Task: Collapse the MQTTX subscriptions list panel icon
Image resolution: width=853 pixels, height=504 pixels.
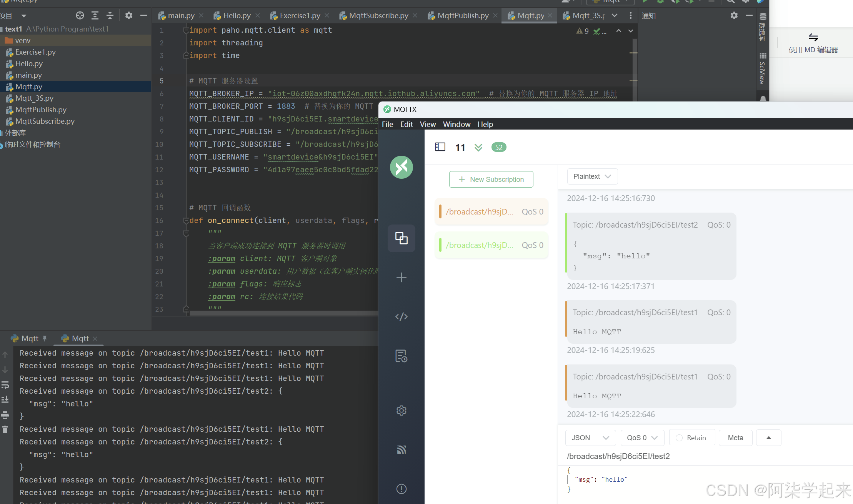Action: pyautogui.click(x=440, y=147)
